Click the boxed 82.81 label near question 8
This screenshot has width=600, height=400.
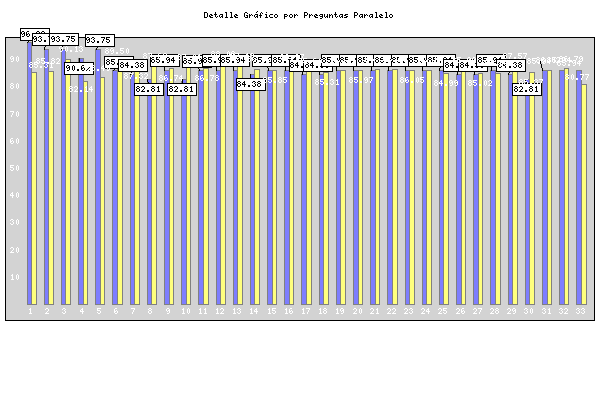tap(149, 90)
